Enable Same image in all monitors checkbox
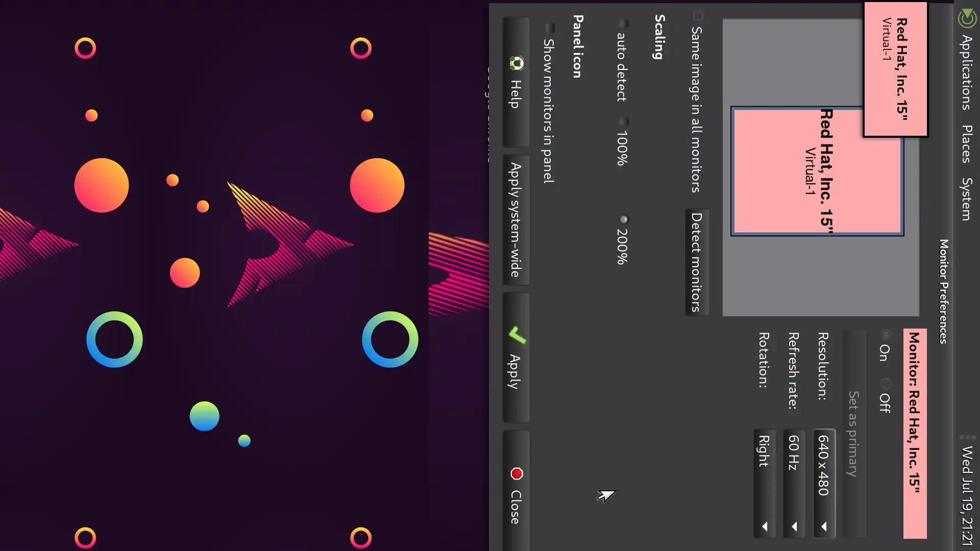The height and width of the screenshot is (551, 980). [698, 16]
